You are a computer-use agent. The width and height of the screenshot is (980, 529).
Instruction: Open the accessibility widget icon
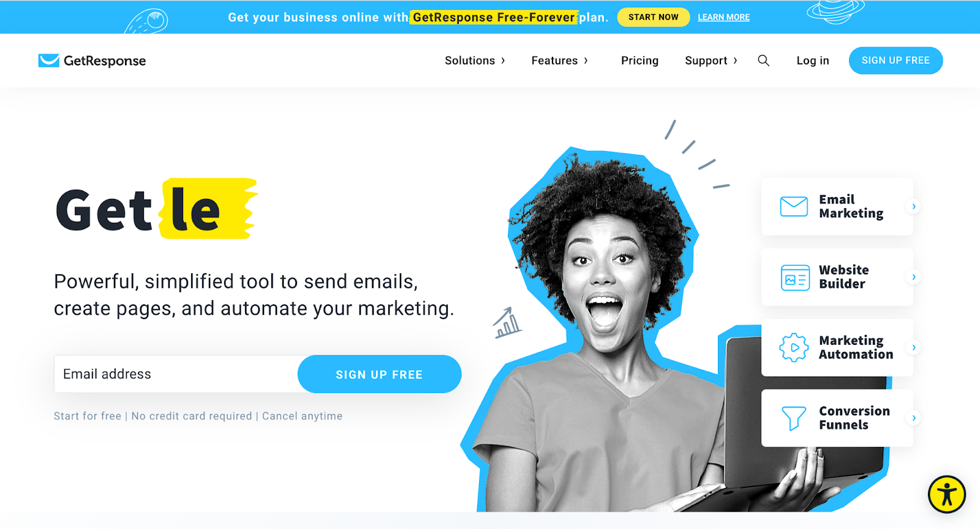947,494
